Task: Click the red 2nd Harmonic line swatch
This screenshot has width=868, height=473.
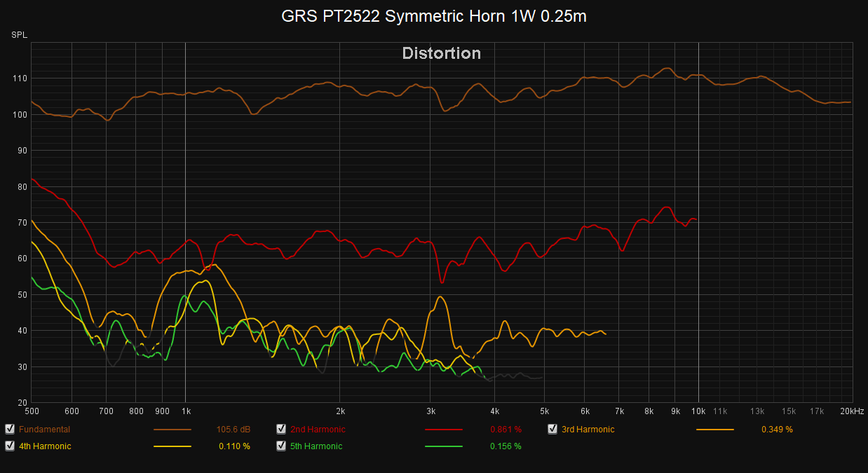Action: pos(444,430)
